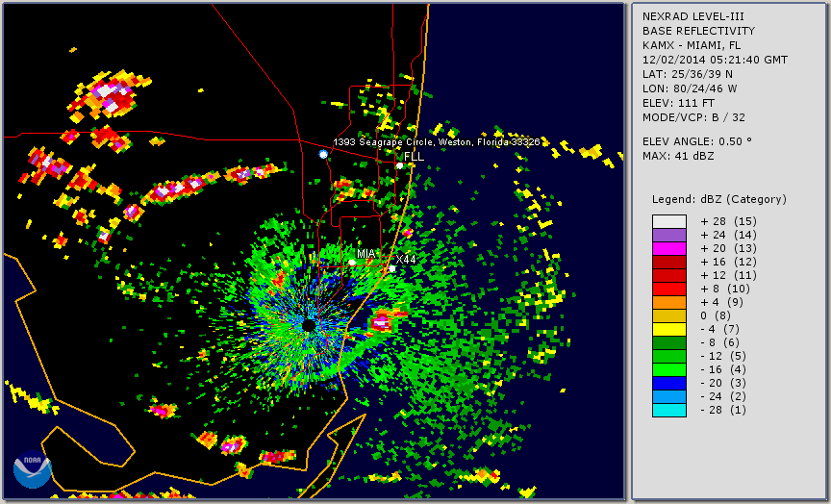Click the 'KAMX - MIAMI, FL' station text

(692, 45)
